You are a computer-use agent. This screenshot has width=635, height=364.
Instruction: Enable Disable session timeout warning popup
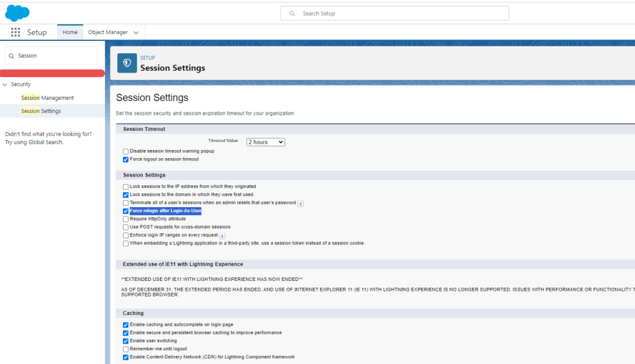click(126, 151)
